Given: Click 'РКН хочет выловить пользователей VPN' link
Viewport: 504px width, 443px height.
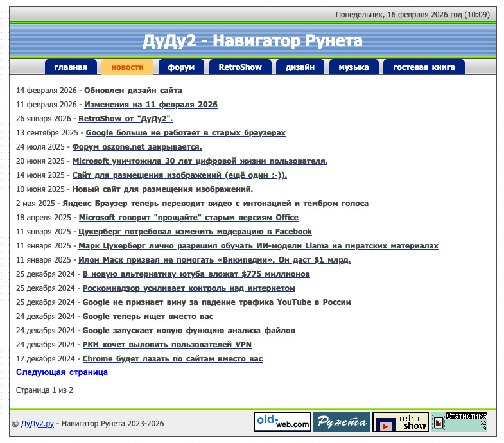Looking at the screenshot, I should coord(167,345).
